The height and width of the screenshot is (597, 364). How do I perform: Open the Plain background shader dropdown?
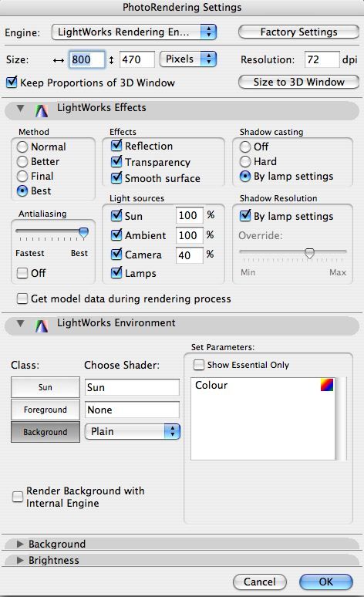point(132,431)
